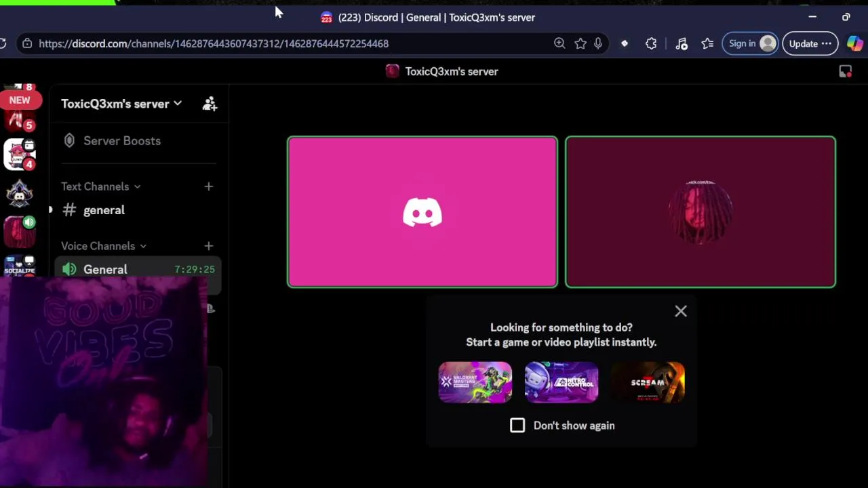Screen dimensions: 868x488
Task: Open the Favorites list icon
Action: [x=707, y=43]
